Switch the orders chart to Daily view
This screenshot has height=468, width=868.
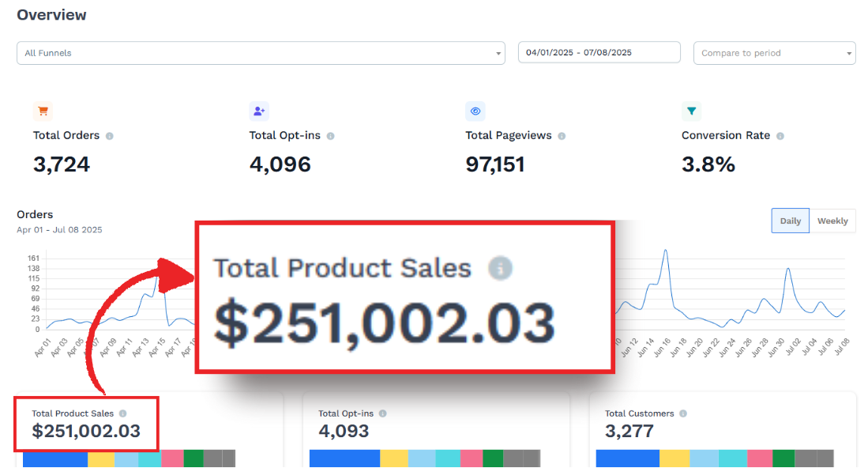point(790,221)
